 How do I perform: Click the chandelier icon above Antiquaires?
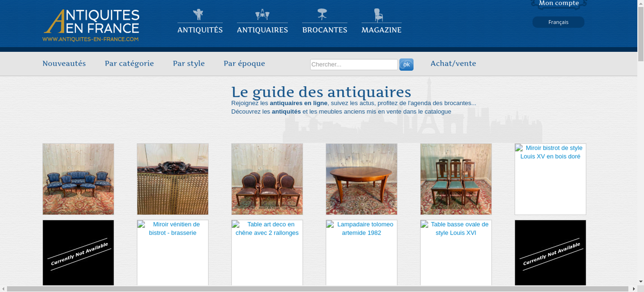click(x=262, y=14)
